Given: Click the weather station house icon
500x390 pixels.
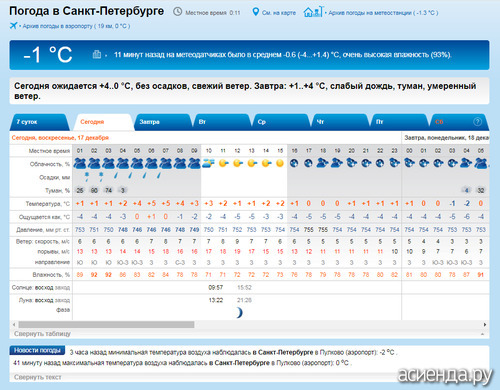Looking at the screenshot, I should (x=313, y=12).
